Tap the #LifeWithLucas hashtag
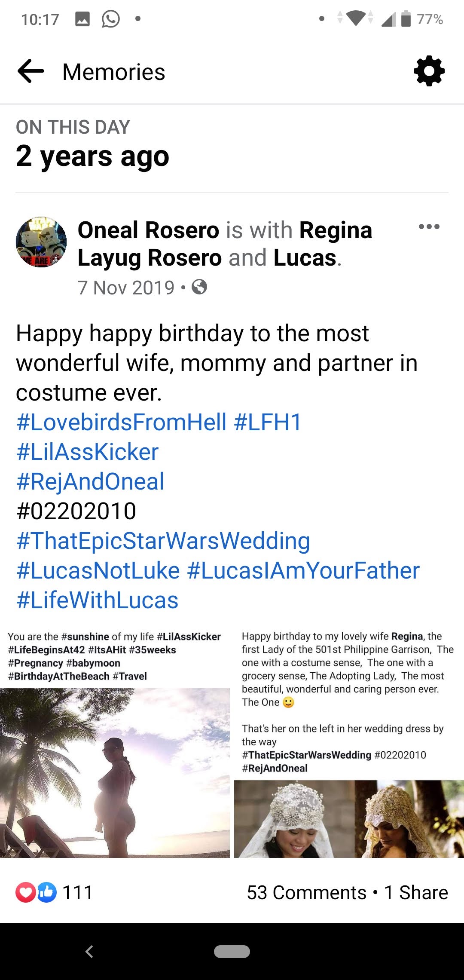The image size is (464, 980). 97,600
